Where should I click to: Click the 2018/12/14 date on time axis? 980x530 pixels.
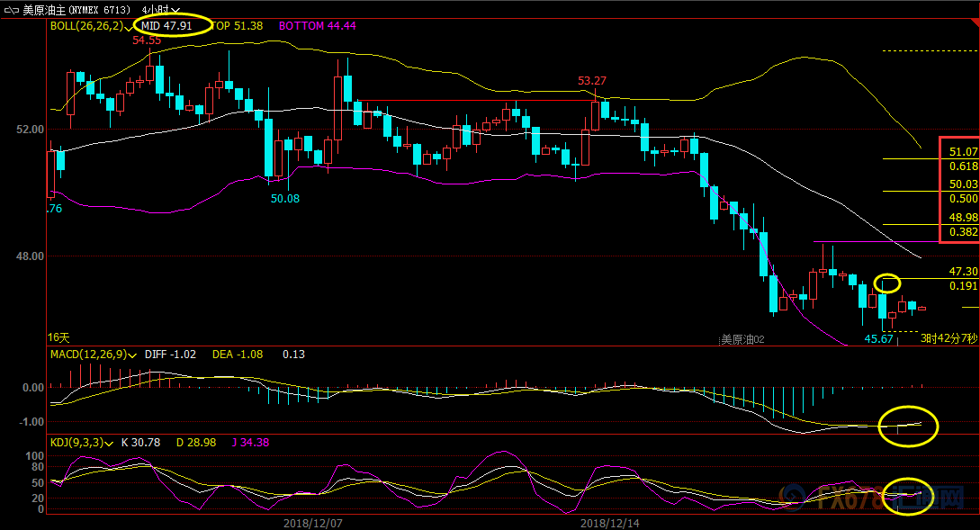coord(609,522)
